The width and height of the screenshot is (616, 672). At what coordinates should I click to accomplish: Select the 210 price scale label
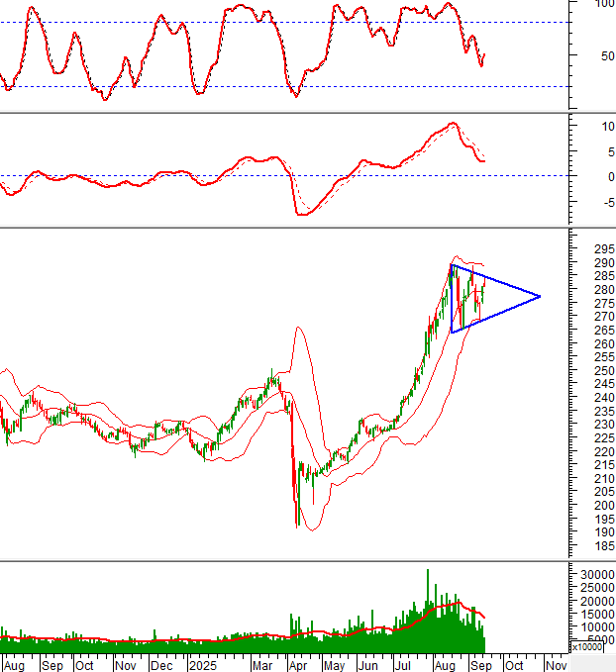604,479
